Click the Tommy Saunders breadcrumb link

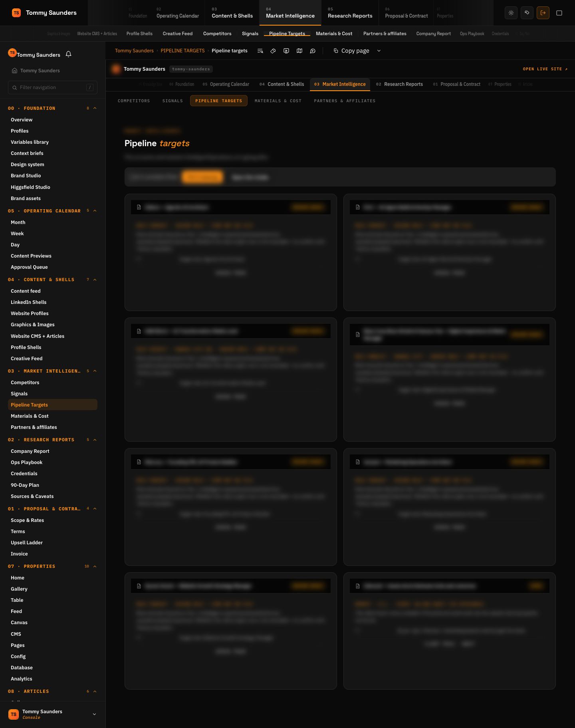(x=134, y=51)
